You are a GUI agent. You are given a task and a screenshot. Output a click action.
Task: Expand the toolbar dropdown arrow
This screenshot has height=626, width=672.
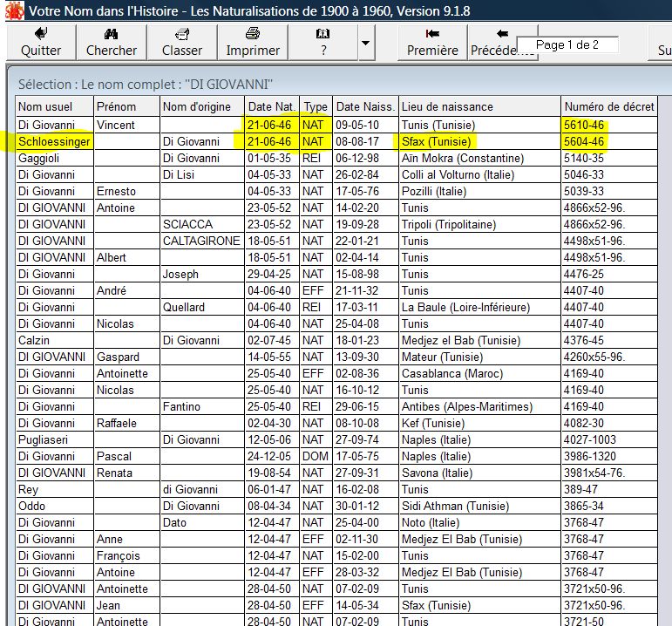click(365, 43)
